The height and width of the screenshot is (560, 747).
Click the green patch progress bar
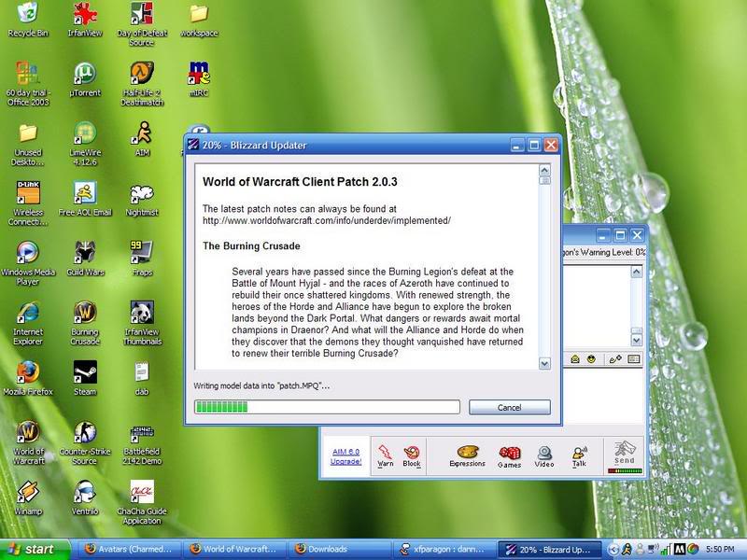point(327,407)
